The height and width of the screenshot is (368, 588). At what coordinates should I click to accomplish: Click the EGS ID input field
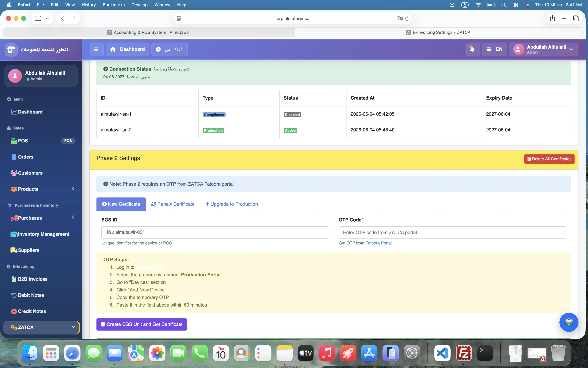pos(215,232)
